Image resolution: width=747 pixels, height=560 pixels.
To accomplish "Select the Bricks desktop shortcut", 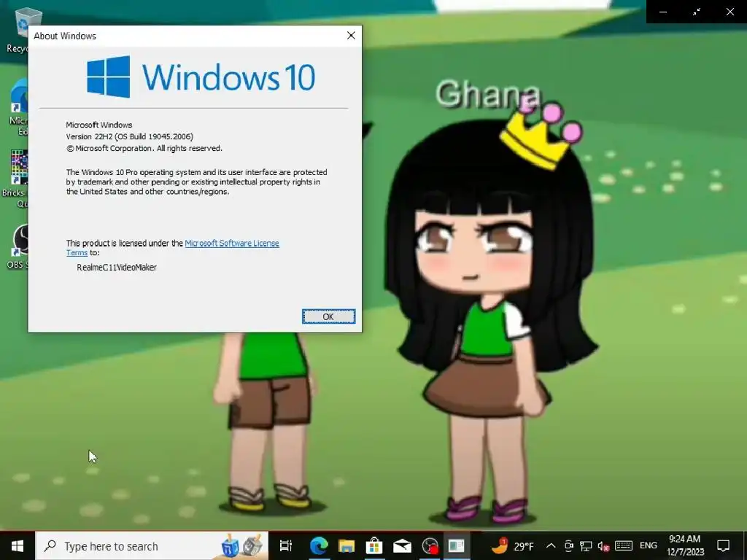I will [x=15, y=179].
